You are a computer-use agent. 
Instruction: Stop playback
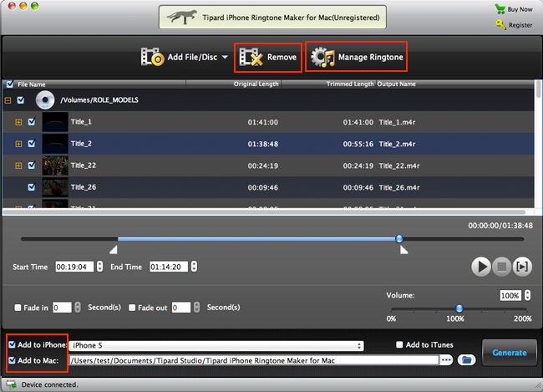coord(501,267)
